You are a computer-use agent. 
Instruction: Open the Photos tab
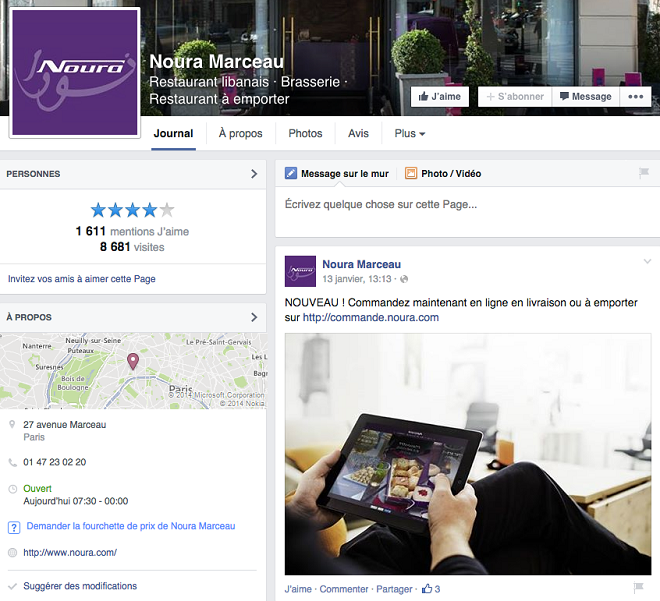(x=305, y=133)
